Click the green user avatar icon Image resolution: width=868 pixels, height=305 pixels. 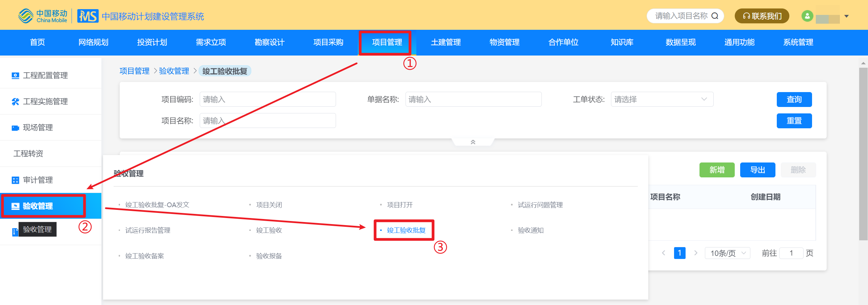(807, 16)
